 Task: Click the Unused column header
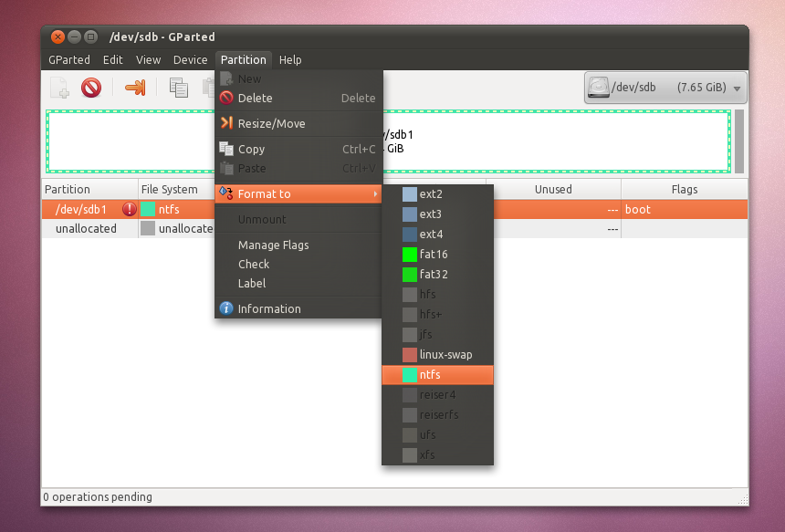[x=553, y=189]
